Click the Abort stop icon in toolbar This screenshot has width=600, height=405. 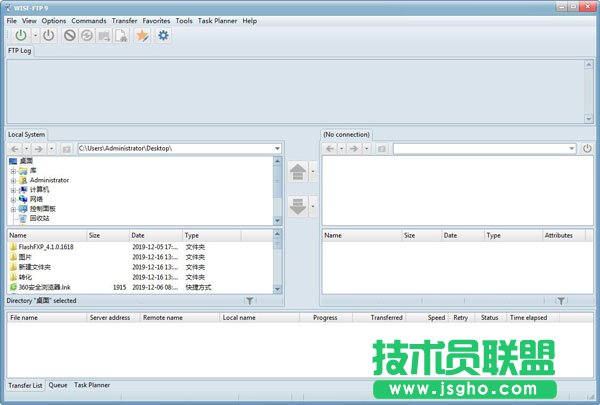point(70,36)
